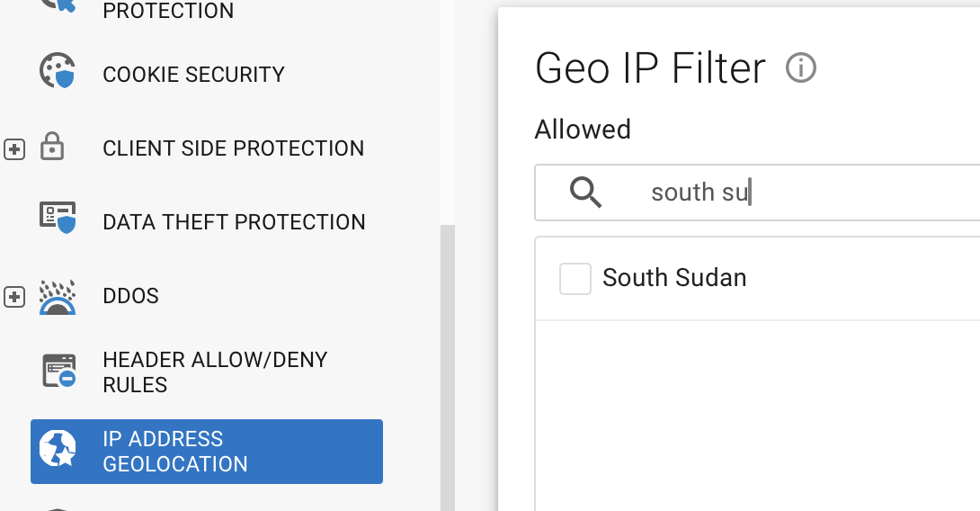This screenshot has height=511, width=980.
Task: Click the Header Allow/Deny Rules window icon
Action: click(x=58, y=371)
